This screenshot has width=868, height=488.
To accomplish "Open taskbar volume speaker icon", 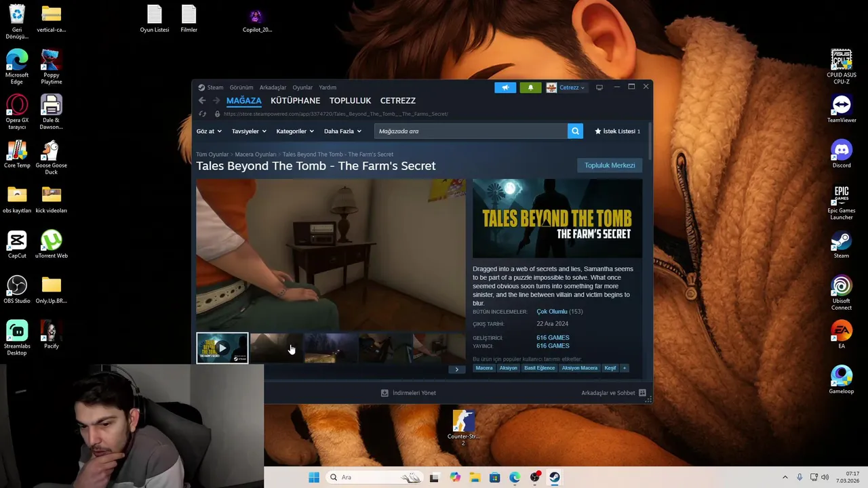I will [x=825, y=477].
